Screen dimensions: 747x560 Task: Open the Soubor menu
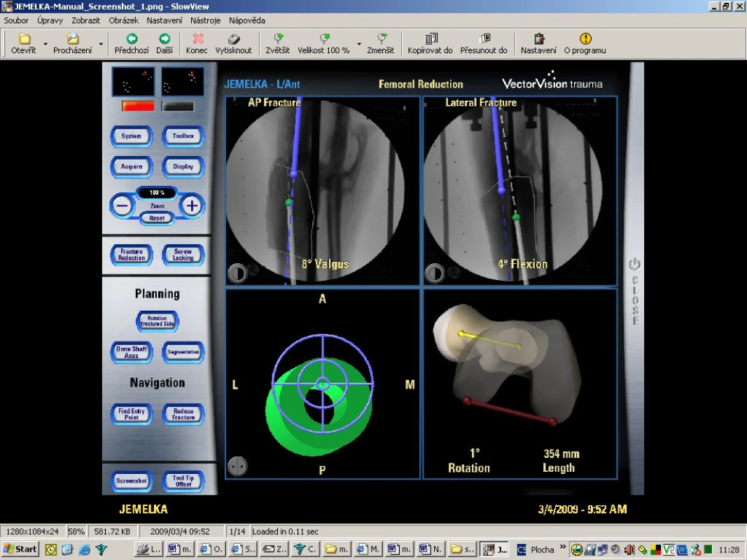point(16,20)
